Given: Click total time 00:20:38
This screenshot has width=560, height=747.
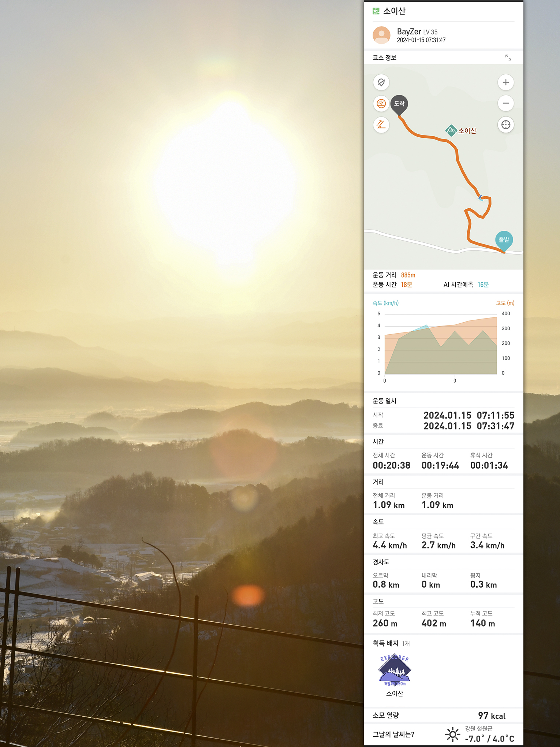Looking at the screenshot, I should coord(392,465).
